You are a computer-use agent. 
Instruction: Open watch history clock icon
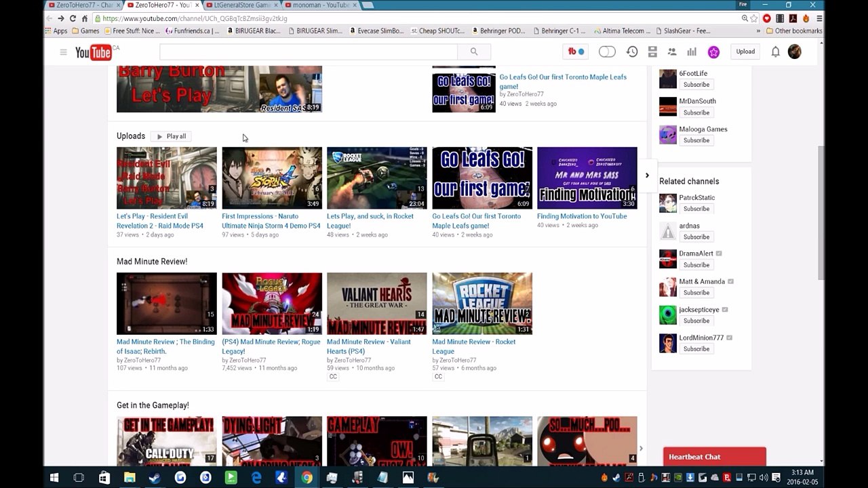tap(632, 52)
